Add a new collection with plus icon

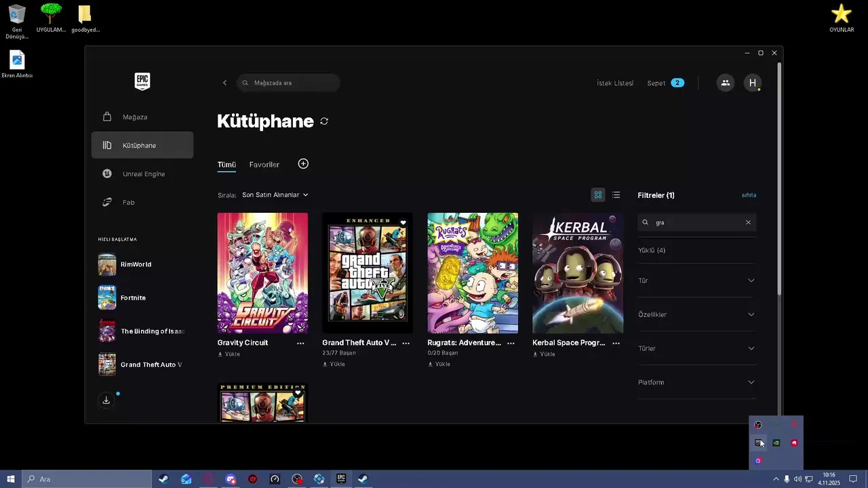point(303,164)
